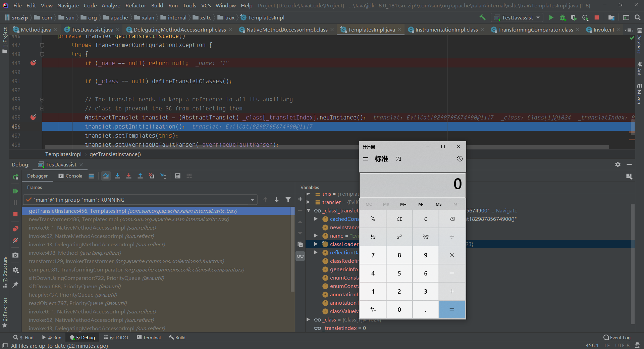Add a new watch with the plus icon
Image resolution: width=644 pixels, height=349 pixels.
[300, 199]
